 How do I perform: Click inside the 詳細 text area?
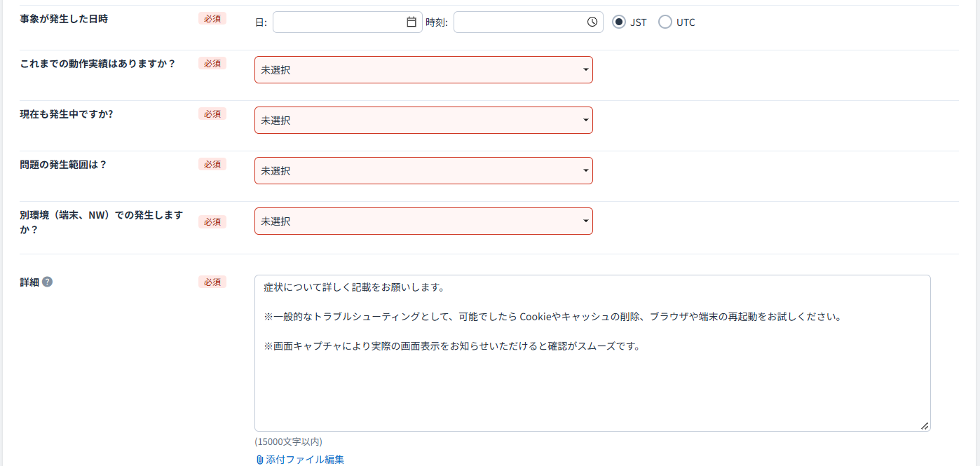click(x=592, y=353)
